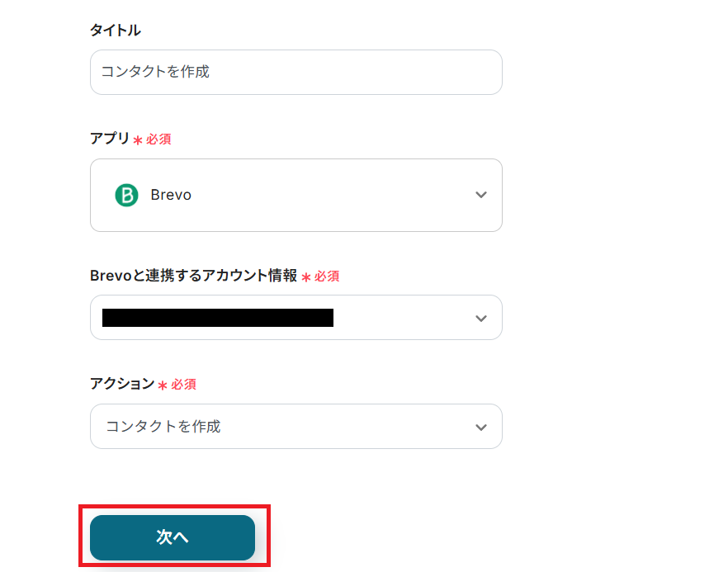728x572 pixels.
Task: Click the アプリ label text
Action: click(x=109, y=139)
